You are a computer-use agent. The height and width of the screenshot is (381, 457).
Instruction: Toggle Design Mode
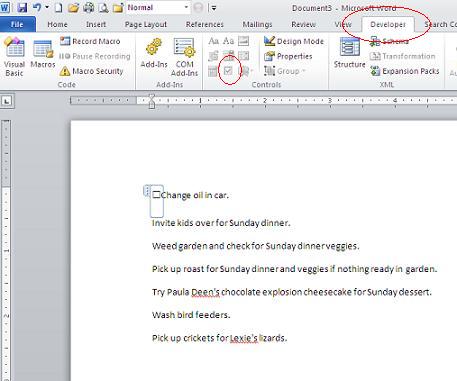(294, 41)
